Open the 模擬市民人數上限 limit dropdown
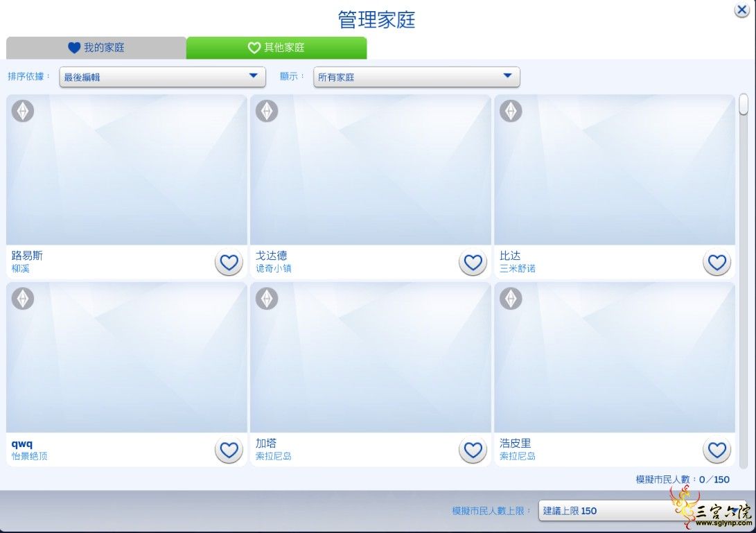Screen dimensions: 756x533 pyautogui.click(x=642, y=510)
